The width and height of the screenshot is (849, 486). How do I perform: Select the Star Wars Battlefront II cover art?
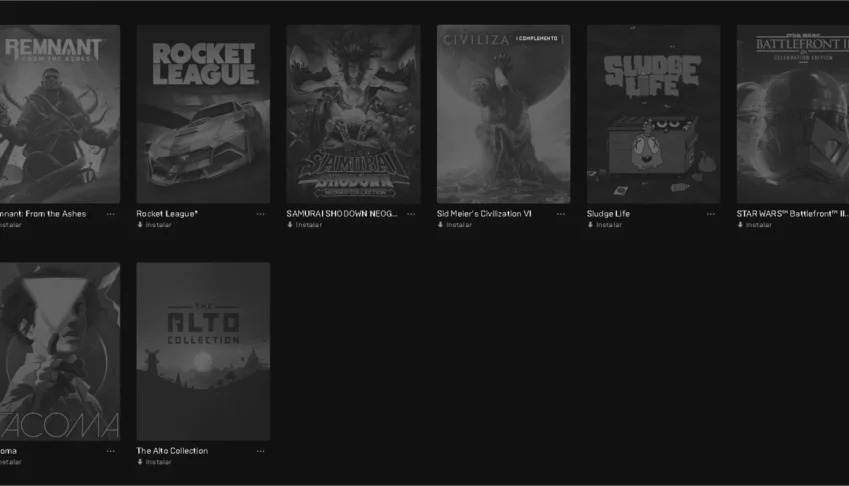coord(793,114)
